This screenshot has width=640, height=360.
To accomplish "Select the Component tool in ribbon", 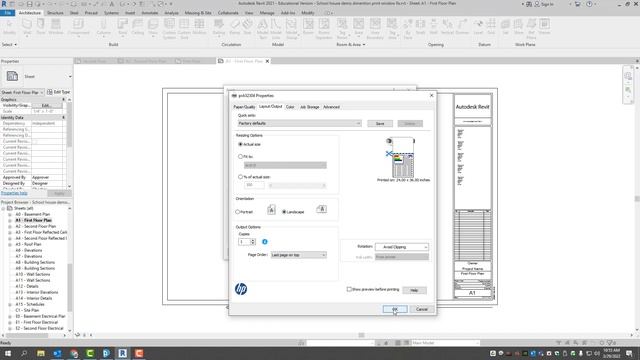I will pos(78,27).
